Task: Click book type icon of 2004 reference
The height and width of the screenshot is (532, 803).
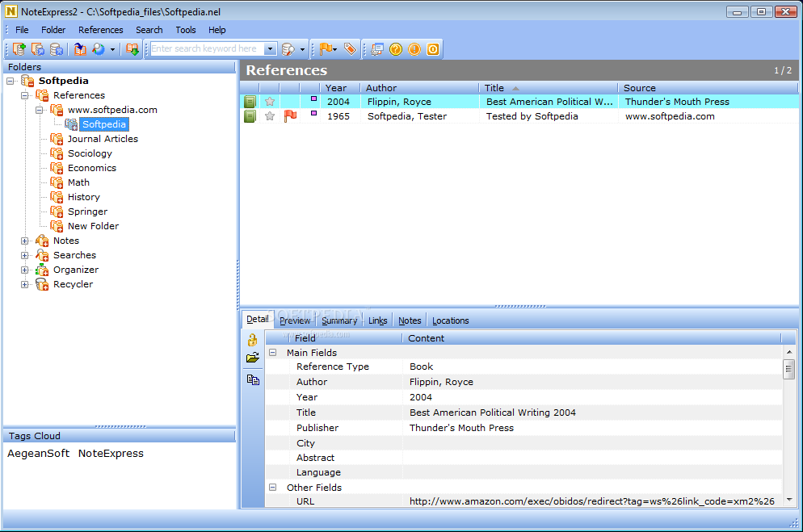Action: (250, 102)
